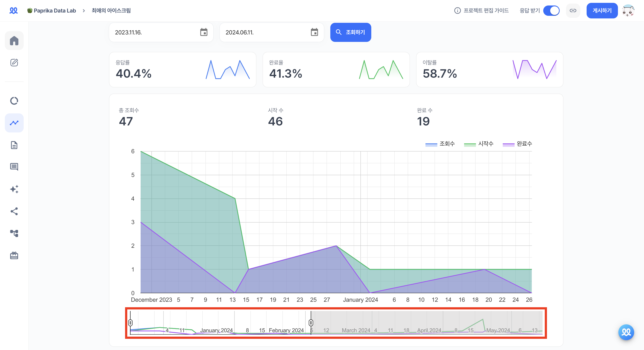Open the edit pencil icon in sidebar
644x350 pixels.
coord(14,62)
